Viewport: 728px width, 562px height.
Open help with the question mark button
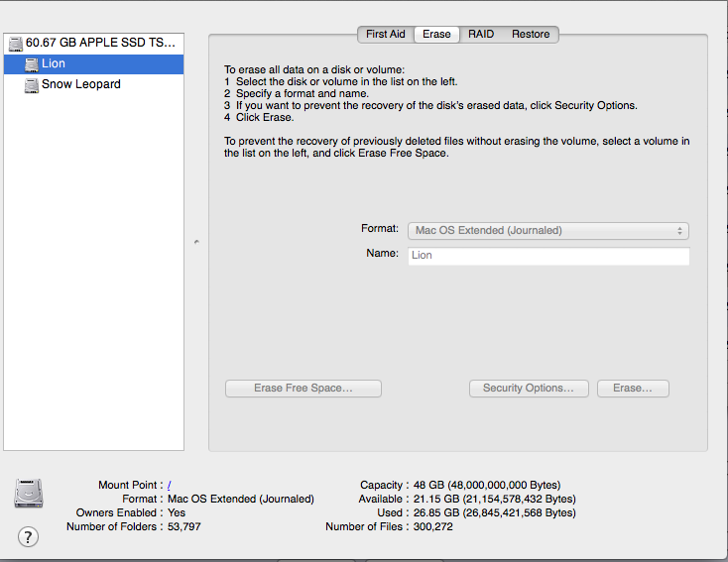click(28, 537)
